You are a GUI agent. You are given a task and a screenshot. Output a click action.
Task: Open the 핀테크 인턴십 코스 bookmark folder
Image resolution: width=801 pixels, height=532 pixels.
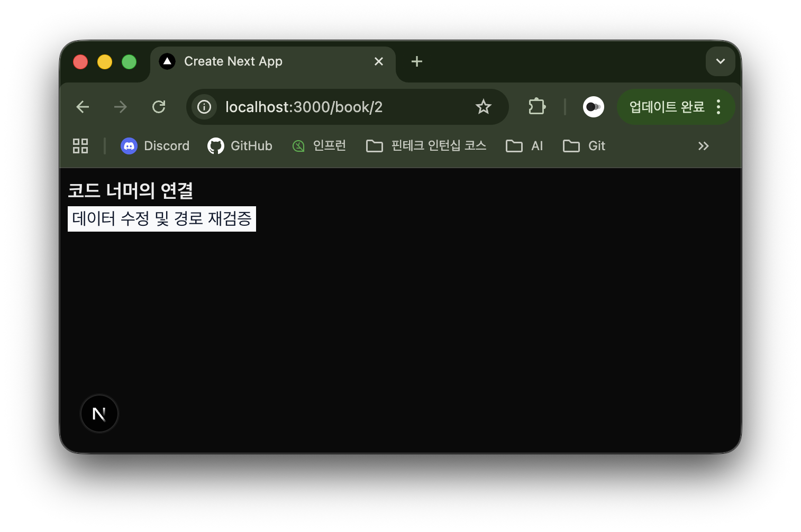(426, 146)
